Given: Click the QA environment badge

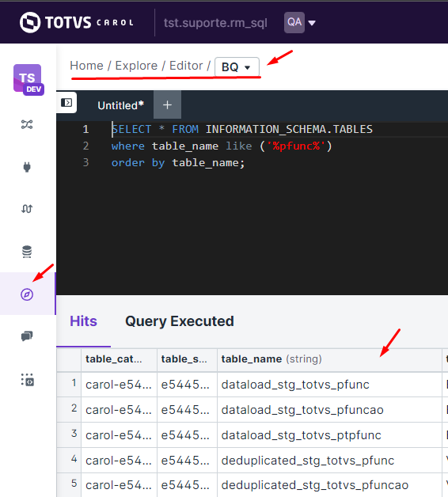Looking at the screenshot, I should tap(294, 22).
